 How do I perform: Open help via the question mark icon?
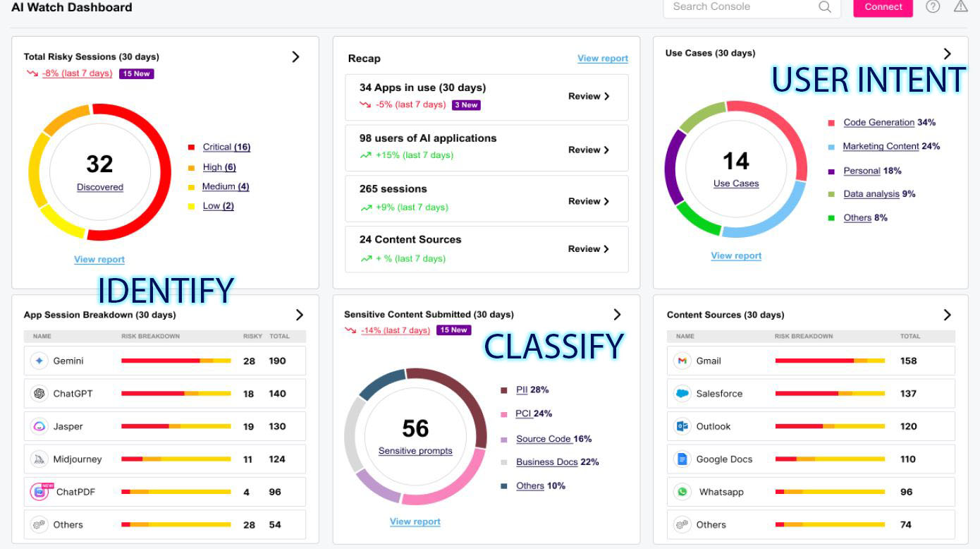click(933, 7)
